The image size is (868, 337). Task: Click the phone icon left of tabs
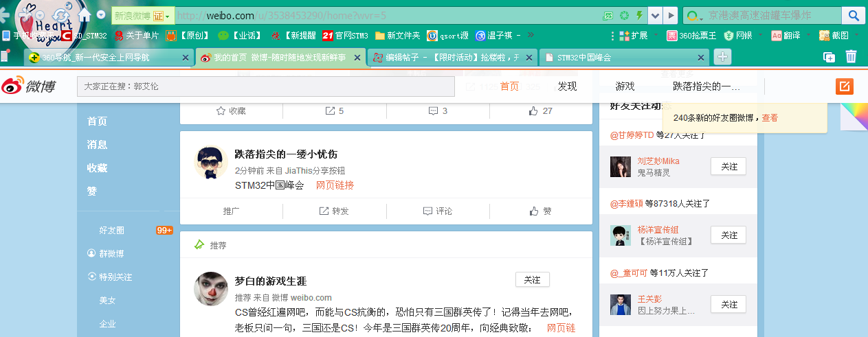point(5,56)
